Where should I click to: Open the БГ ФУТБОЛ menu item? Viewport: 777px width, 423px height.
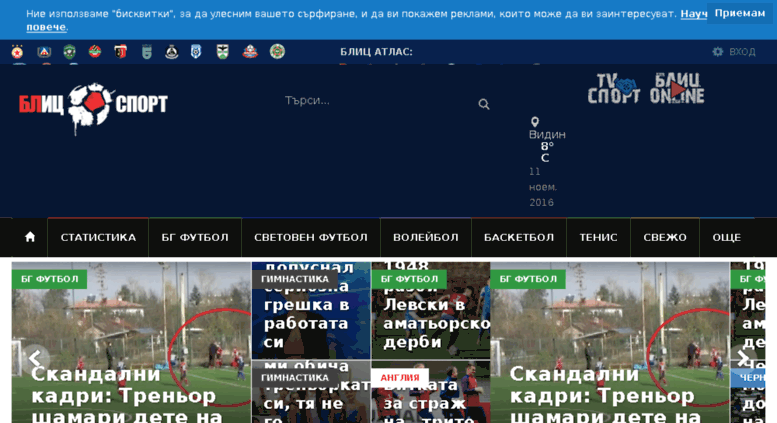[x=195, y=237]
